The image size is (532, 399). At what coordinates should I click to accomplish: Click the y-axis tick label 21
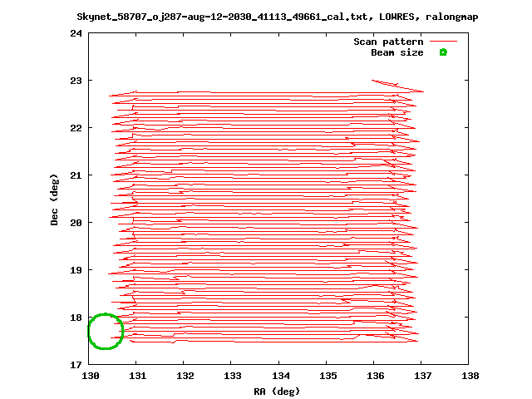(76, 175)
